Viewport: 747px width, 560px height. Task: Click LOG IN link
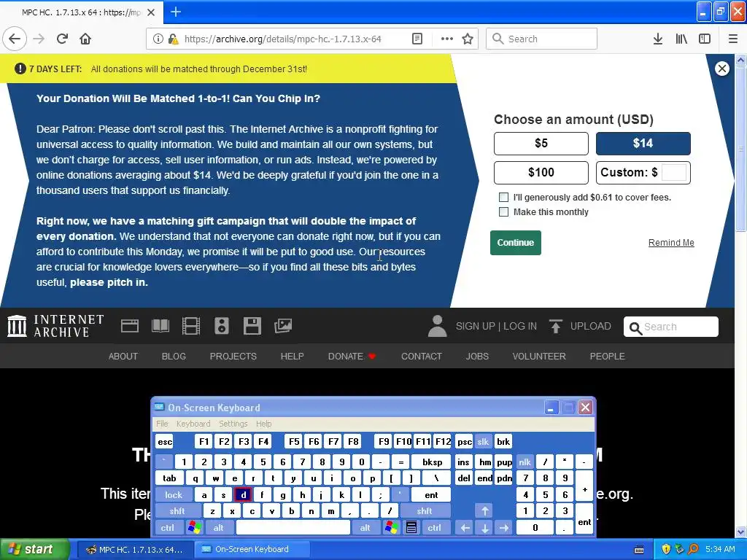coord(520,326)
